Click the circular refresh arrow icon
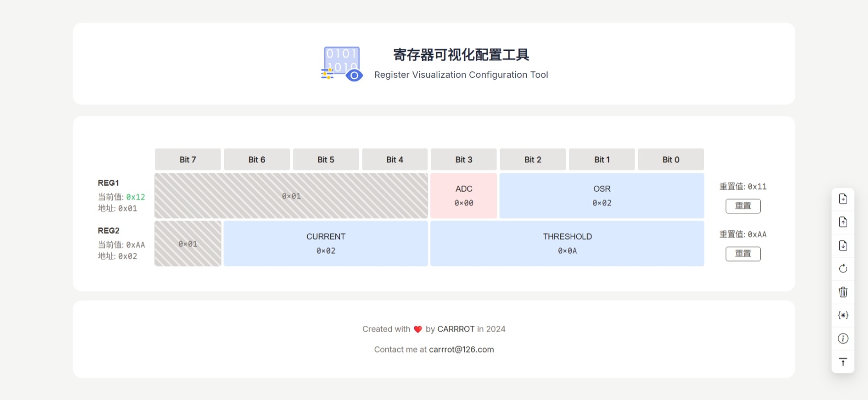868x400 pixels. 843,269
